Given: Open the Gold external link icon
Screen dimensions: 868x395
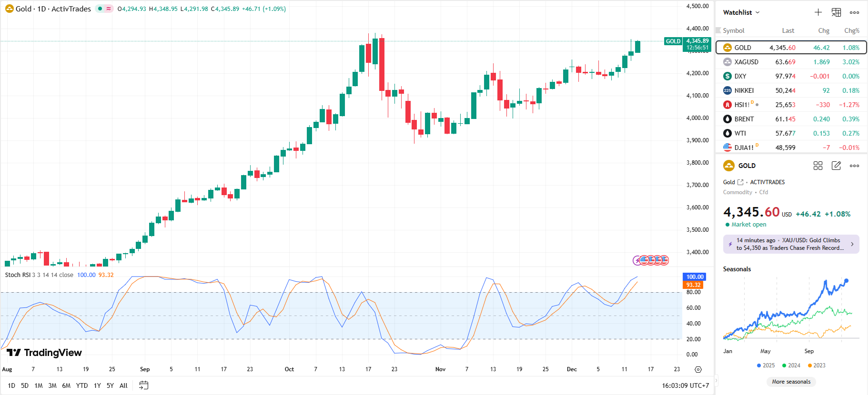Looking at the screenshot, I should pos(740,182).
